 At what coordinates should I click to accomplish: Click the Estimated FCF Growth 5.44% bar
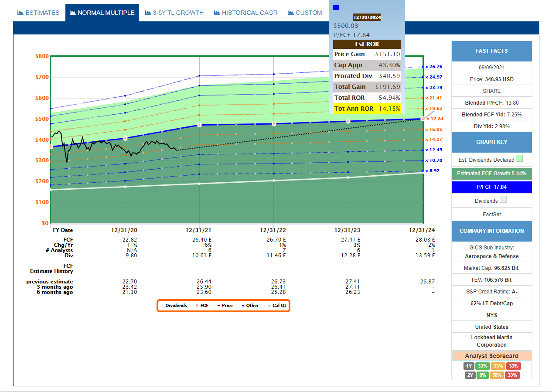click(x=491, y=174)
